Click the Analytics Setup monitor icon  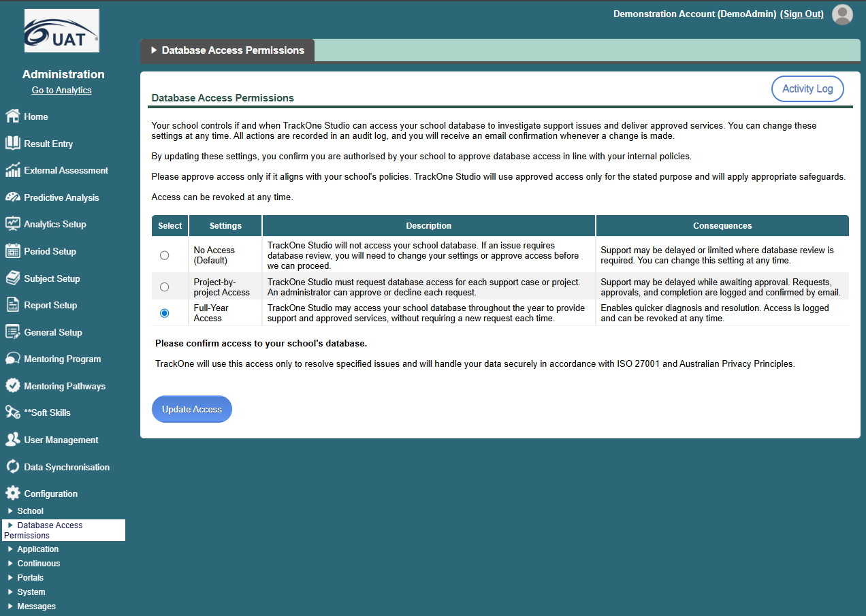(12, 224)
